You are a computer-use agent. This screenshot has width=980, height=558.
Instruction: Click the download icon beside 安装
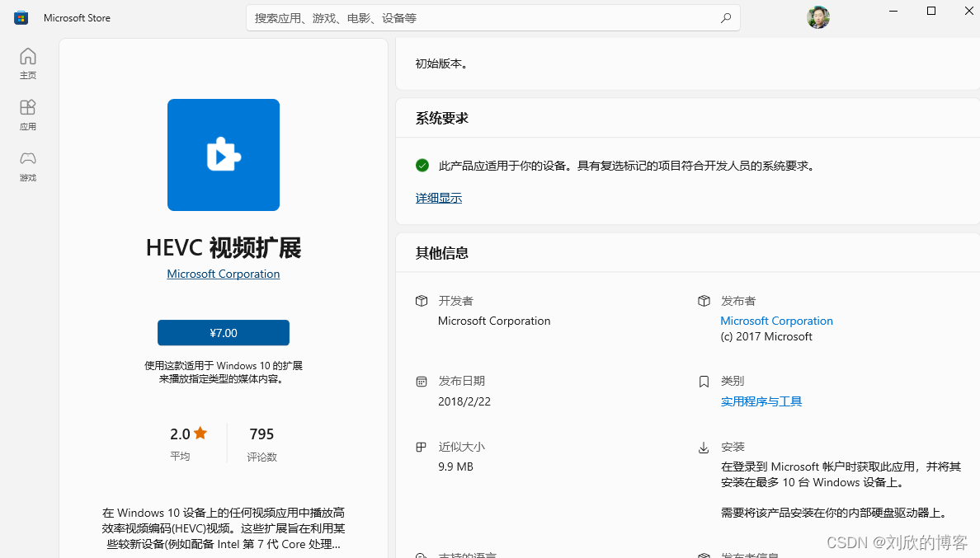click(704, 447)
